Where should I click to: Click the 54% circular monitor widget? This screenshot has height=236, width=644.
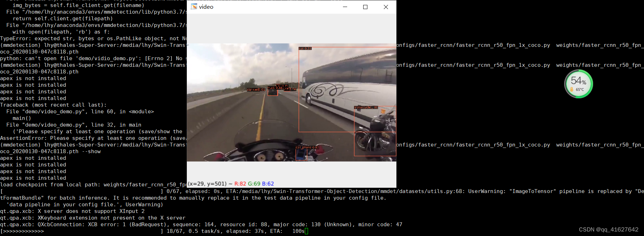(x=579, y=84)
